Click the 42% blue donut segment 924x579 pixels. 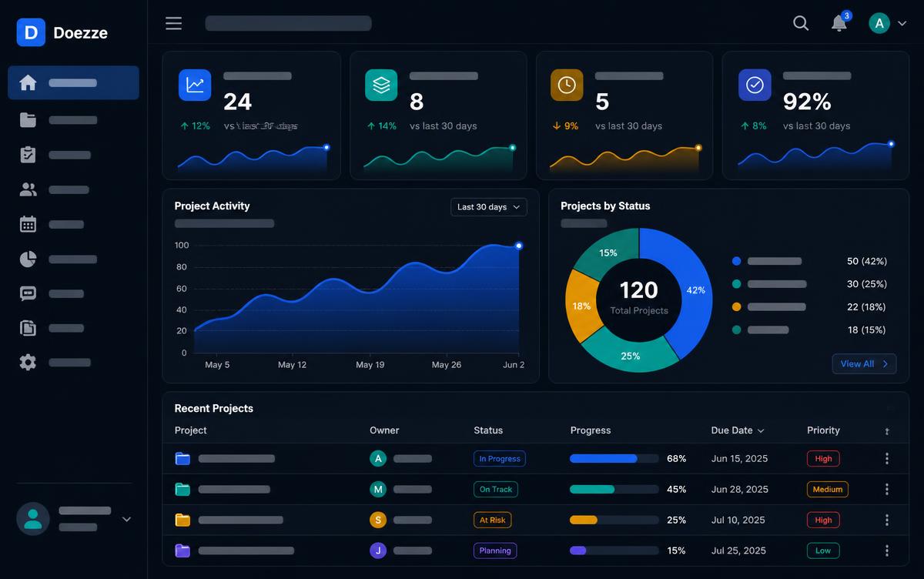(x=695, y=290)
